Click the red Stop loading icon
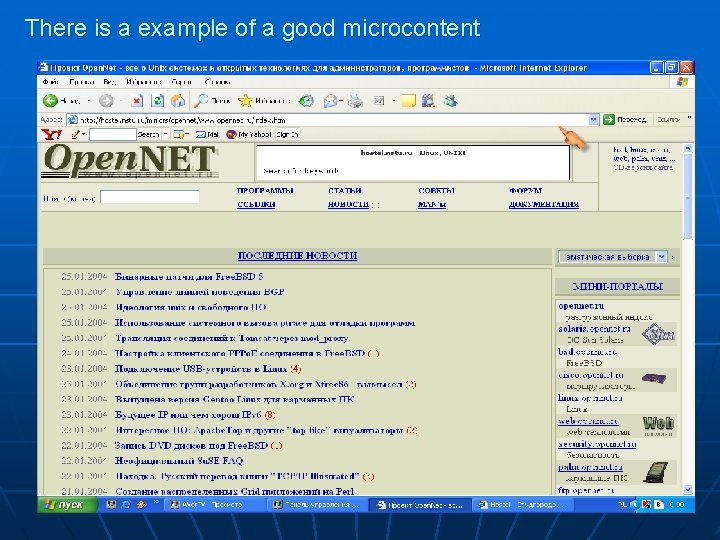The image size is (720, 540). pyautogui.click(x=137, y=101)
